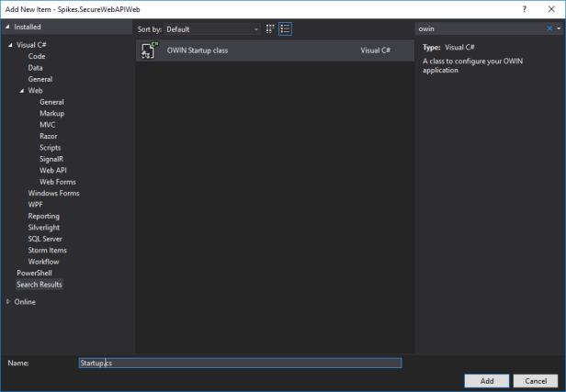
Task: Open the search options dropdown arrow
Action: 559,28
